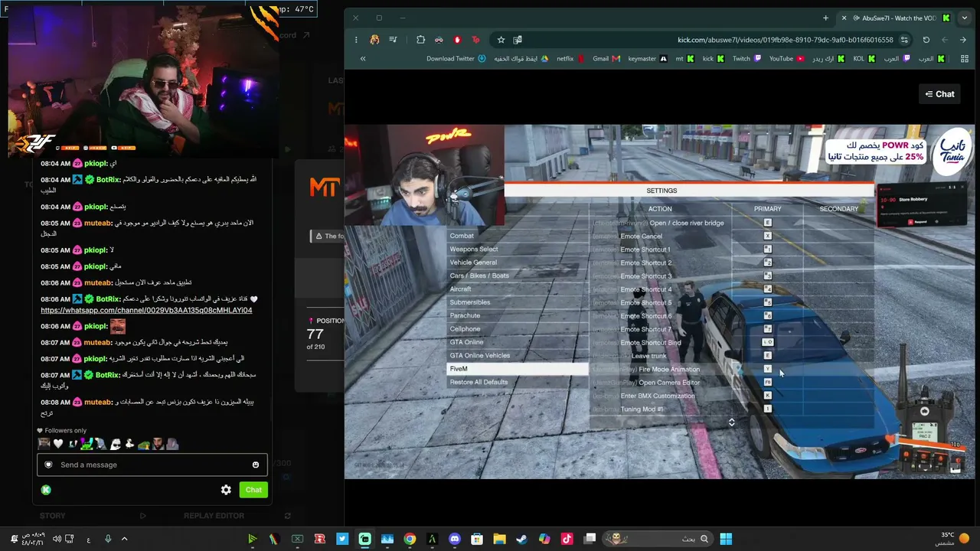This screenshot has width=980, height=551.
Task: Insert the green frog emote
Action: point(145,444)
